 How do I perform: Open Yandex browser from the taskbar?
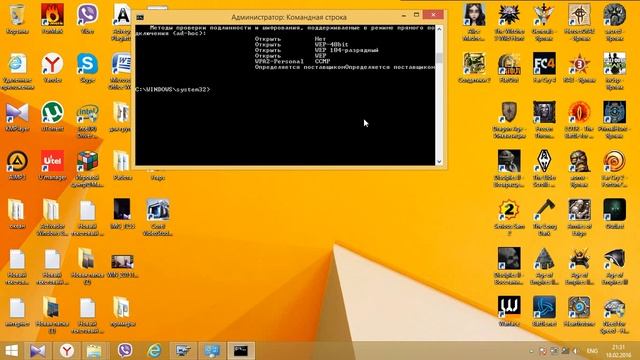coord(67,351)
